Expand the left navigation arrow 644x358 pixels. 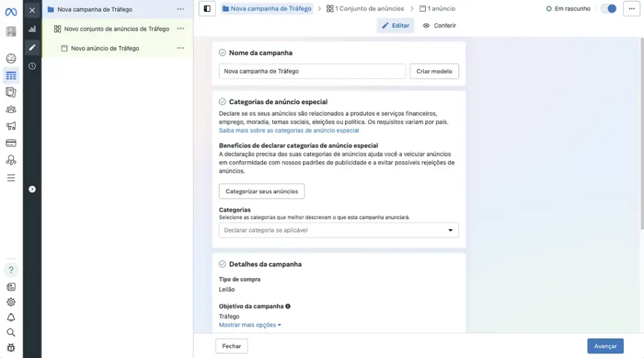tap(32, 189)
